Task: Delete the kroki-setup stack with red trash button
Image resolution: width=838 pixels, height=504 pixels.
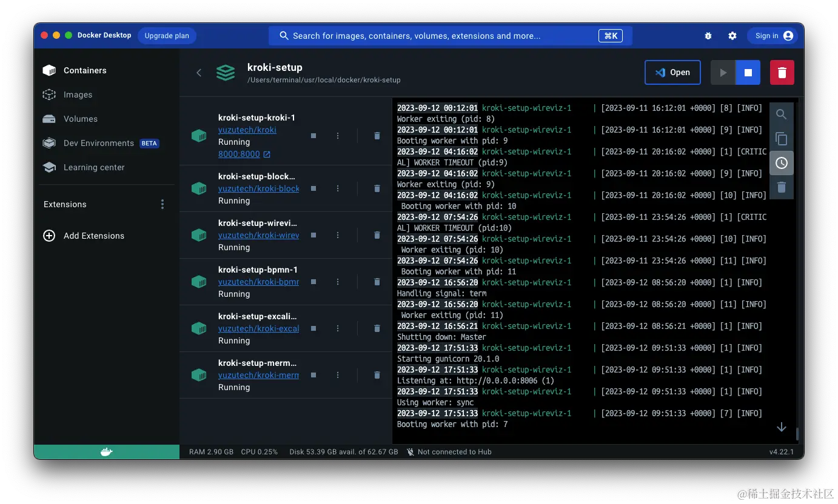Action: [x=782, y=73]
